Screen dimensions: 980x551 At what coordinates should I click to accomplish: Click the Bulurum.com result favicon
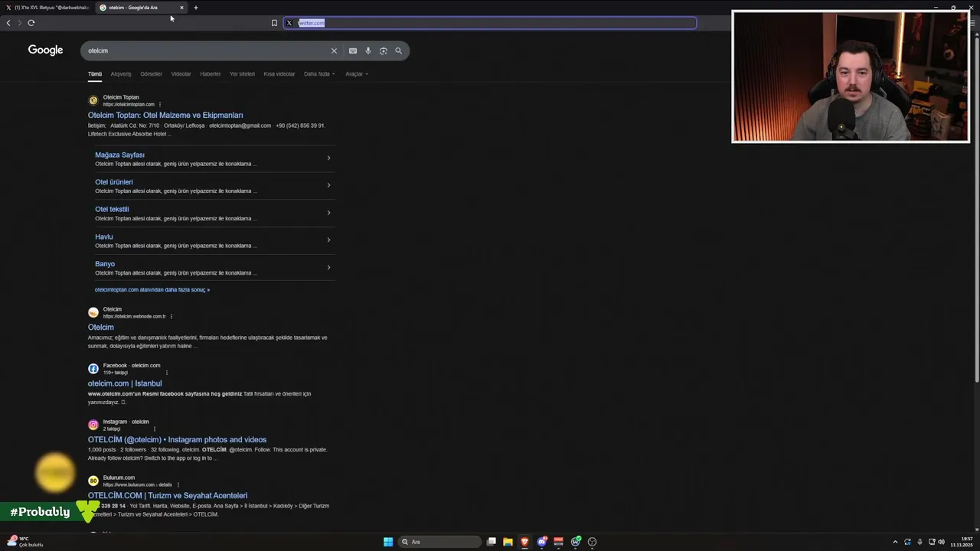93,481
